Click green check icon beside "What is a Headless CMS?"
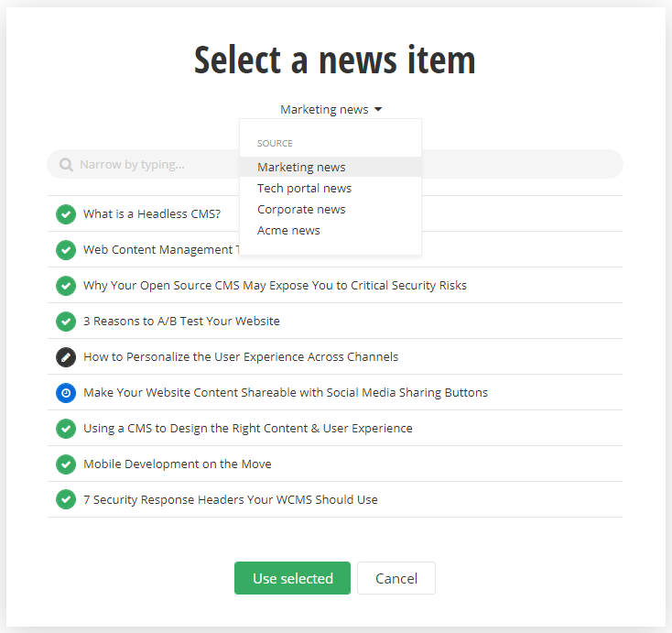The height and width of the screenshot is (633, 672). coord(66,214)
